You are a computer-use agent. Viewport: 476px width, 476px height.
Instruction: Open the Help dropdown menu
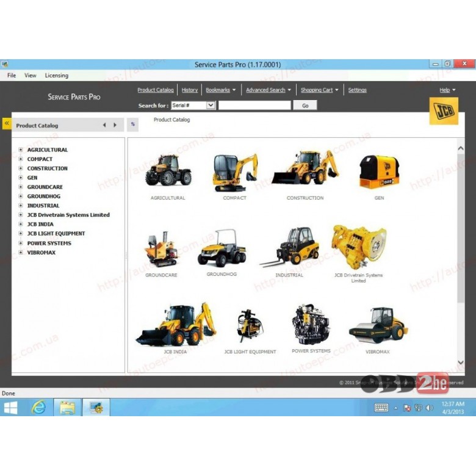tap(447, 90)
